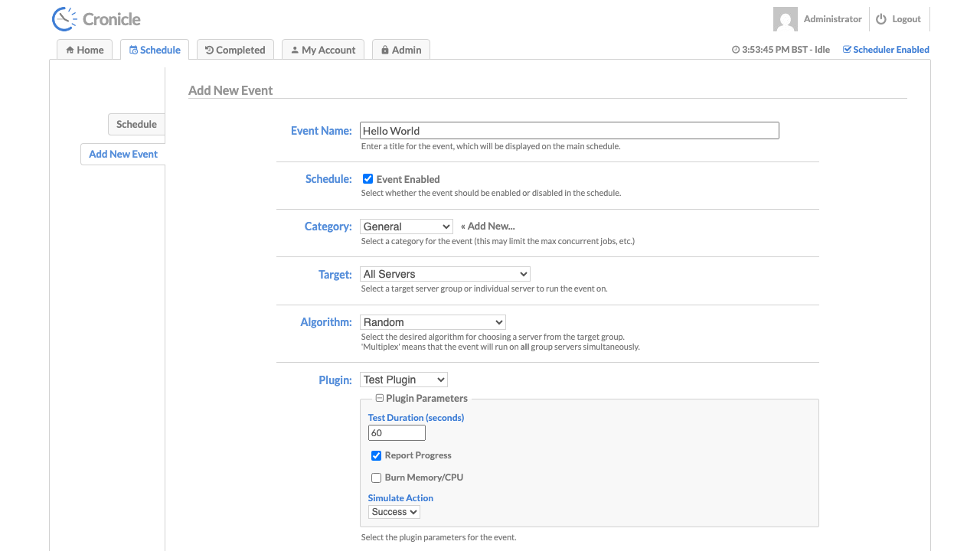Click the Schedule field label
980x551 pixels.
pyautogui.click(x=328, y=179)
